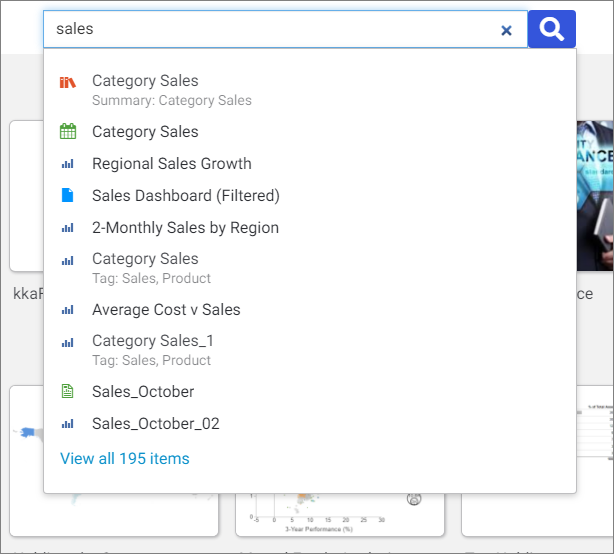Open Sales Dashboard (Filtered) result
614x554 pixels.
click(185, 196)
